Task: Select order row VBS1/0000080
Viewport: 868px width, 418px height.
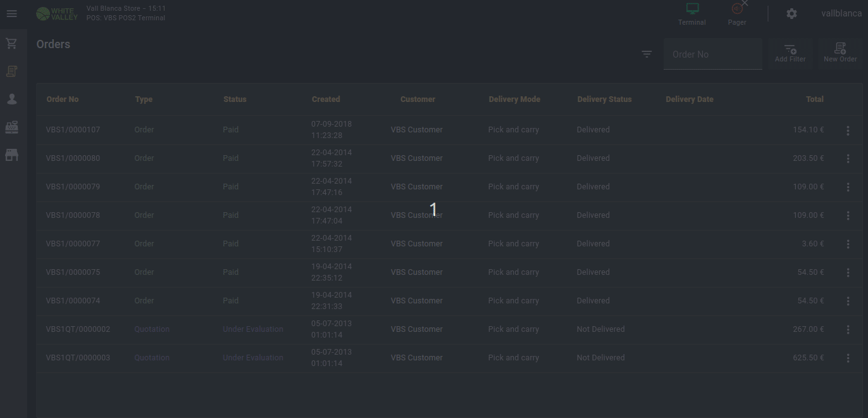Action: coord(73,158)
